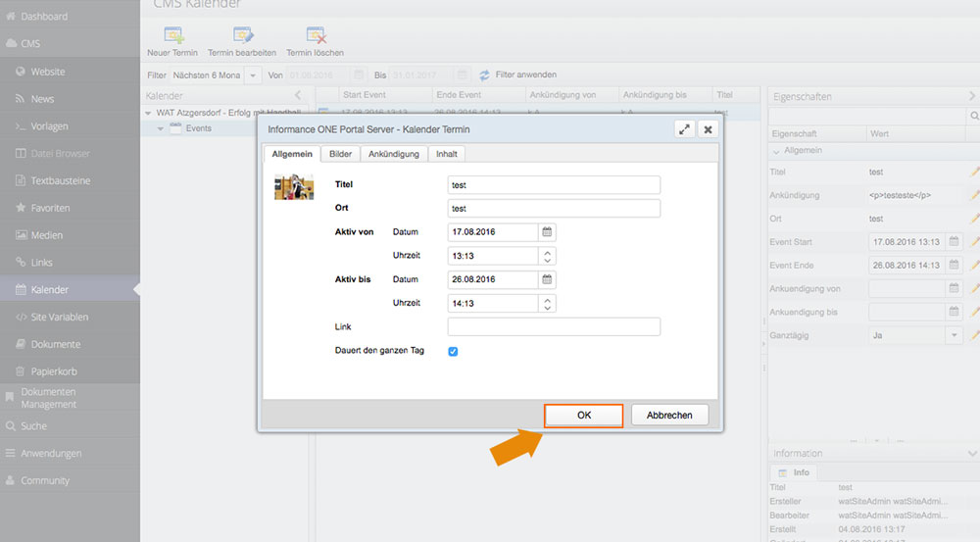Viewport: 980px width, 542px height.
Task: Open the Ganztägig dropdown in properties
Action: 954,335
